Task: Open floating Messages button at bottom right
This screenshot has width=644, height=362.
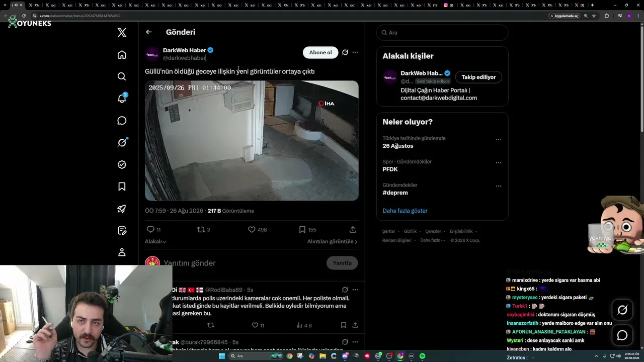Action: point(622,335)
